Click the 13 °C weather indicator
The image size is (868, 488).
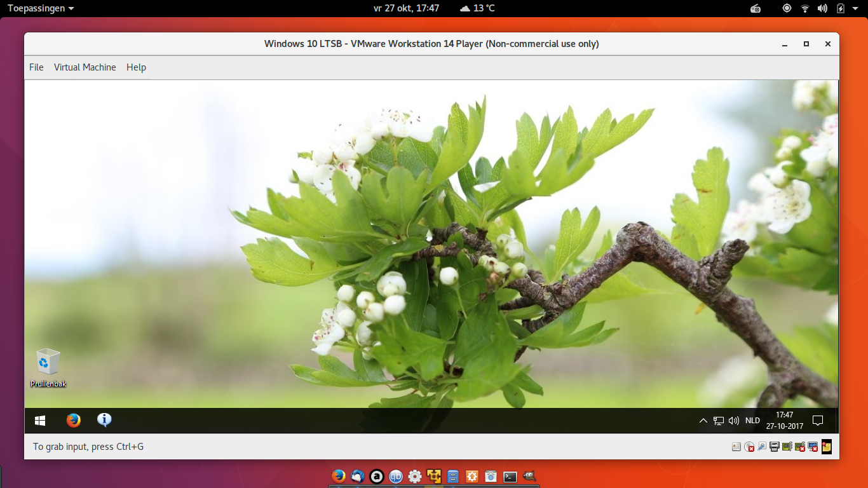point(477,8)
